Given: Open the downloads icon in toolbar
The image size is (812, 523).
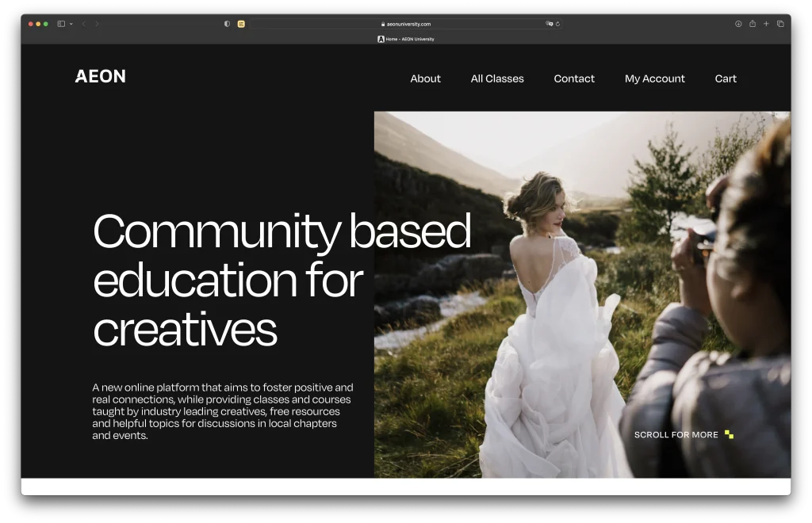Looking at the screenshot, I should pyautogui.click(x=738, y=24).
